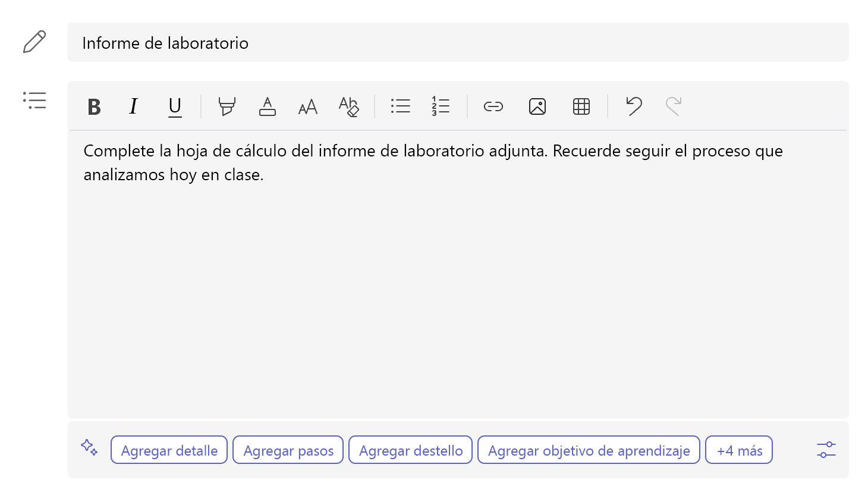Viewport: 868px width, 502px height.
Task: Insert a numbered list
Action: pos(441,107)
